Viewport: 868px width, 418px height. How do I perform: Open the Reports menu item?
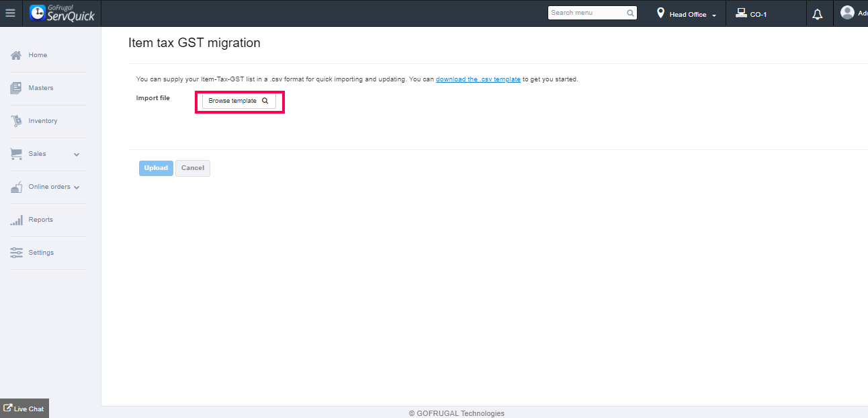click(x=40, y=220)
